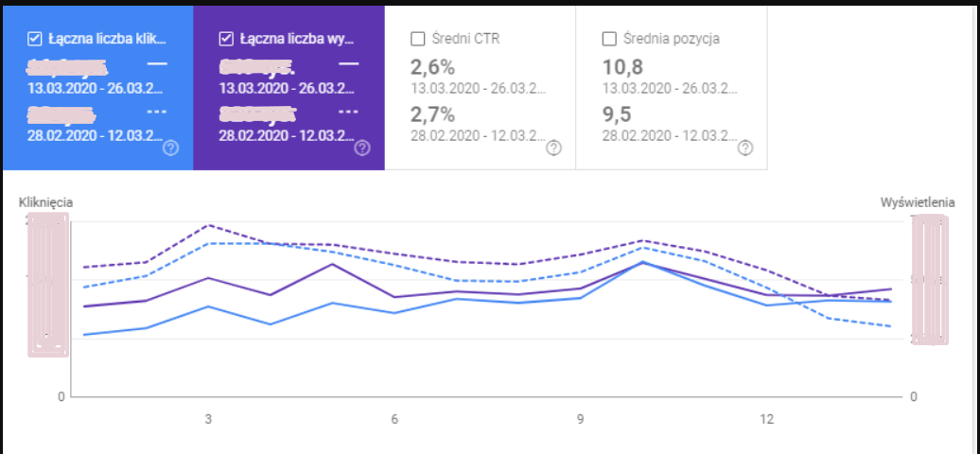Uncheck Łączna liczba kliknięć checkbox
980x454 pixels.
34,39
